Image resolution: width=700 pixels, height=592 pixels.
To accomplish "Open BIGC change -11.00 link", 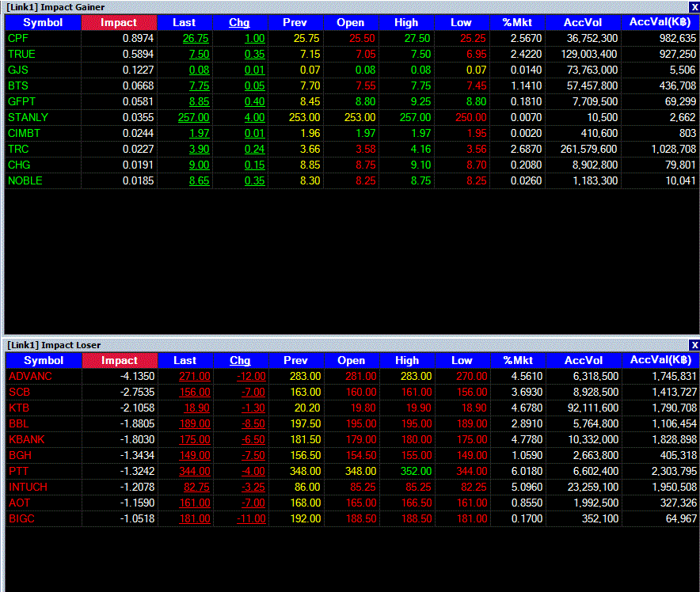I will click(251, 519).
